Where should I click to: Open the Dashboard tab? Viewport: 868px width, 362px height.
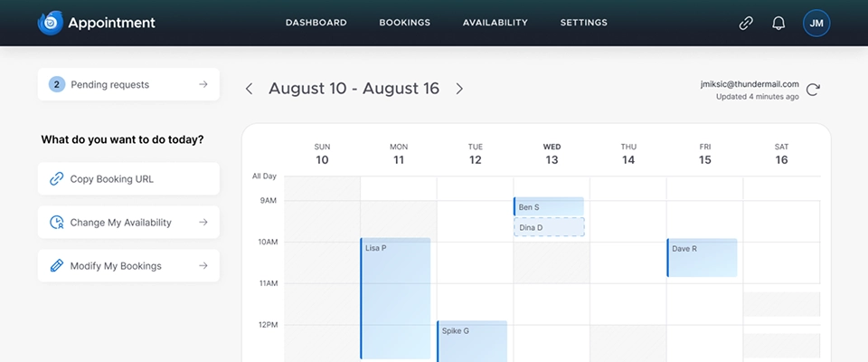tap(316, 23)
